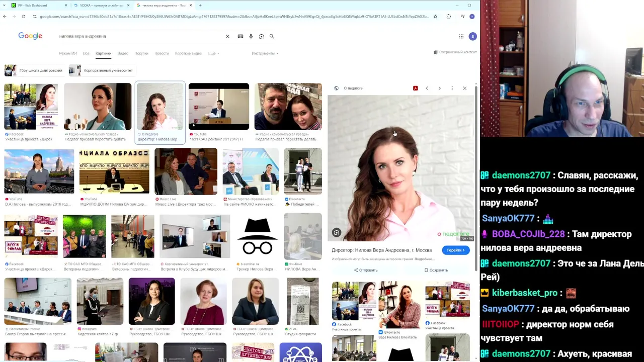This screenshot has width=644, height=362.
Task: Show the next image in preview panel
Action: [439, 88]
